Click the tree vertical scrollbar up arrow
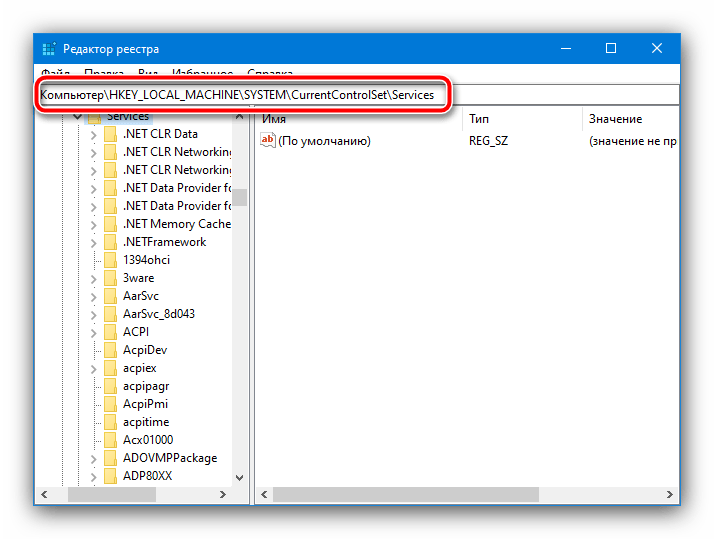This screenshot has height=539, width=714. pos(240,117)
